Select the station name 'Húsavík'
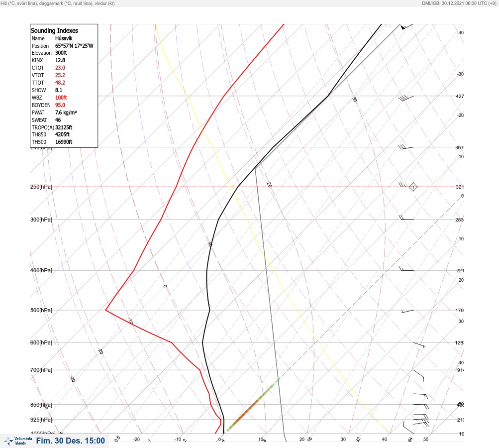The height and width of the screenshot is (448, 499). pos(64,38)
